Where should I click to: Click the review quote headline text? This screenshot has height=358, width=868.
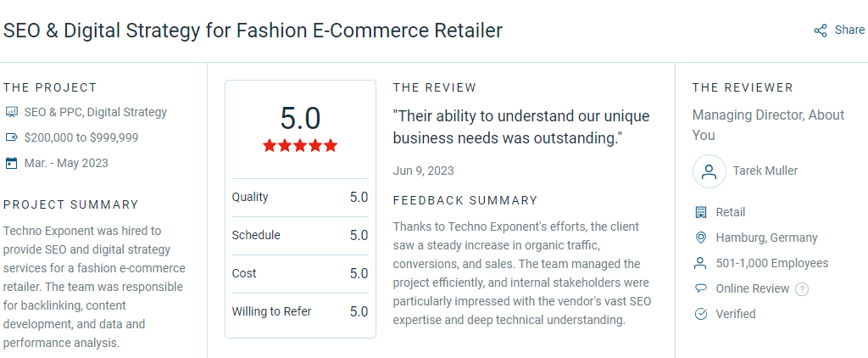(520, 126)
